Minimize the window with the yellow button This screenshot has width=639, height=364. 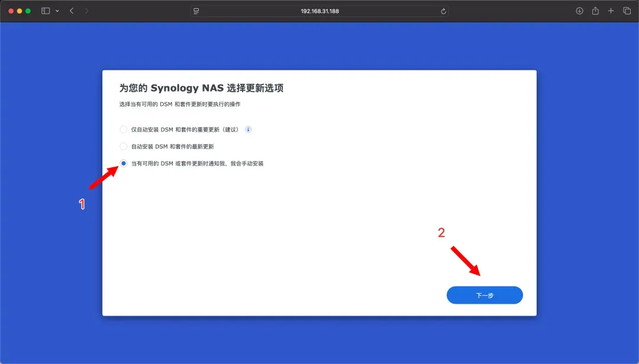[20, 11]
